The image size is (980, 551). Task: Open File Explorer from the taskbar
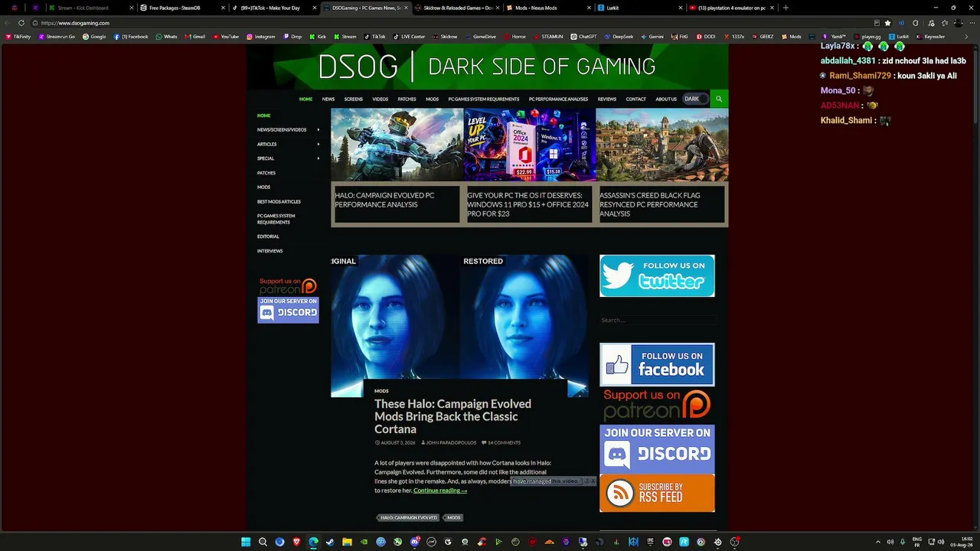(x=347, y=542)
